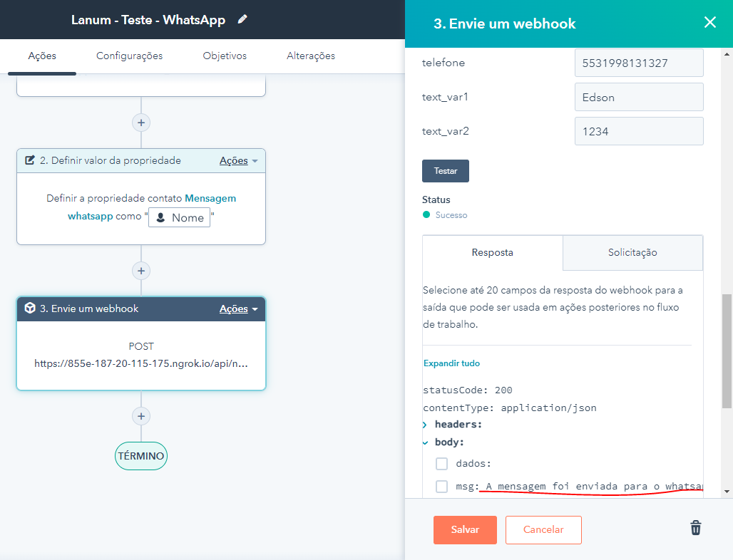Add action between steps 2 and 3
This screenshot has height=560, width=733.
pos(141,271)
